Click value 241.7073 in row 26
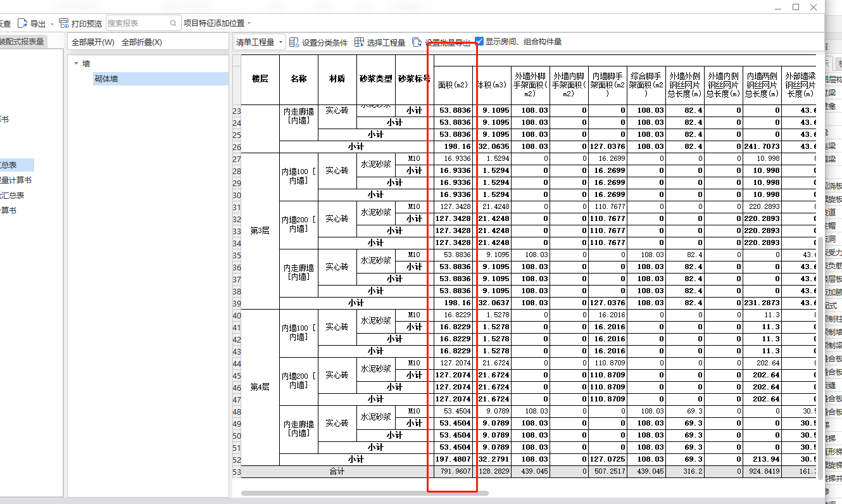 (x=762, y=146)
